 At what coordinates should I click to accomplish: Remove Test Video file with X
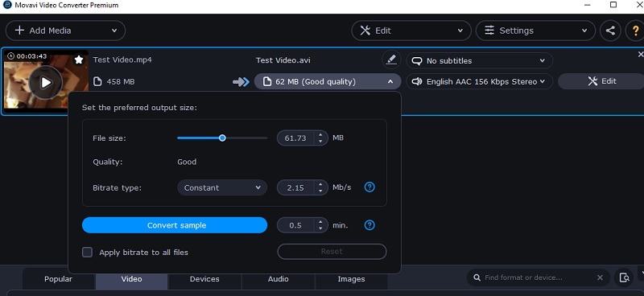click(640, 54)
